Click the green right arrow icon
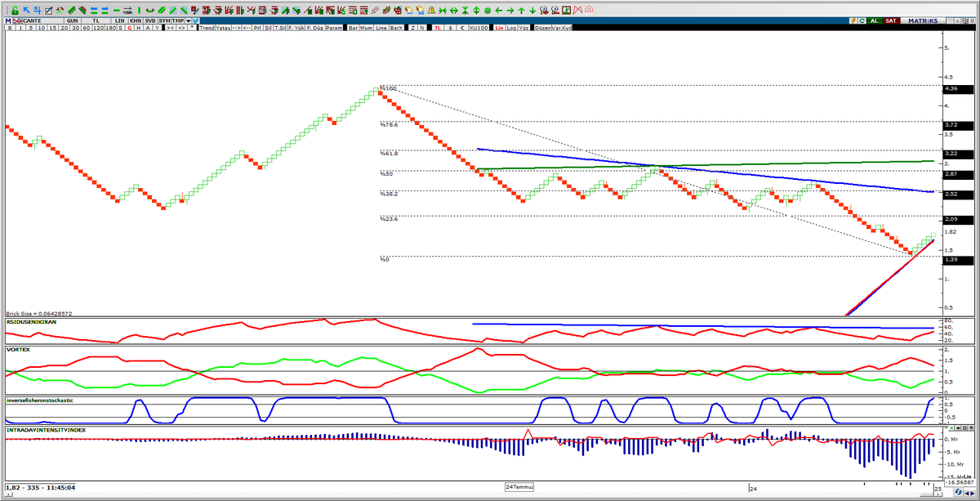980x501 pixels. click(x=510, y=11)
